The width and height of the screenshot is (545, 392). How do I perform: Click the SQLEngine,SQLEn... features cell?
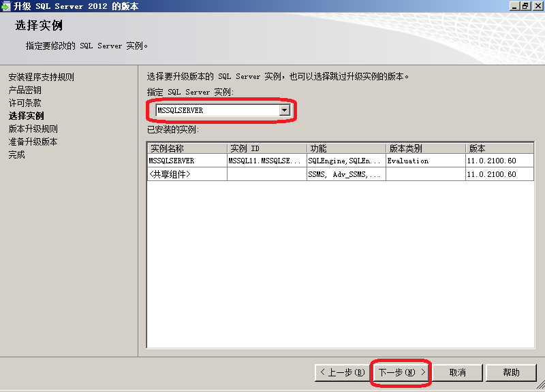pos(347,161)
